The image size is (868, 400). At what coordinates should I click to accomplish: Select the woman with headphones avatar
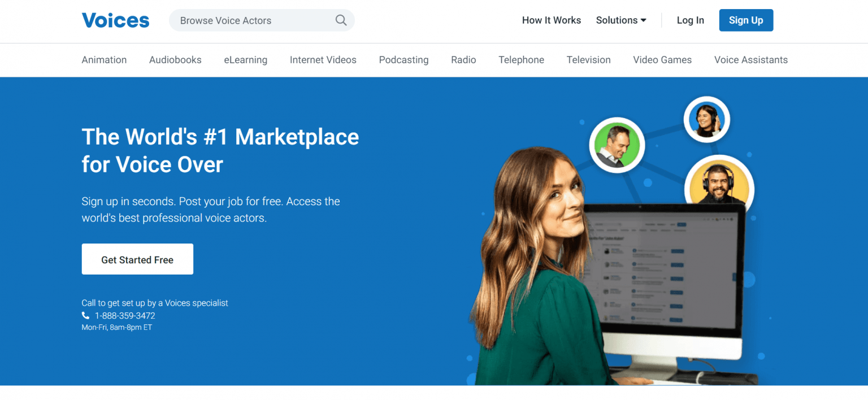pos(706,120)
